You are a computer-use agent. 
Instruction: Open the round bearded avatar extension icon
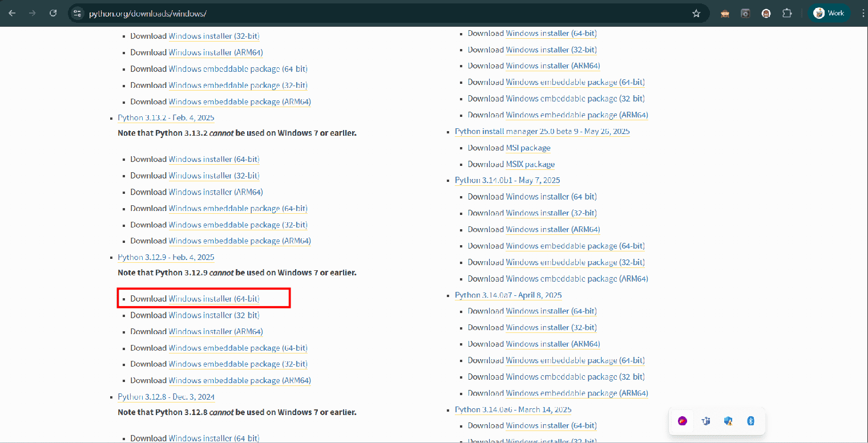[766, 13]
